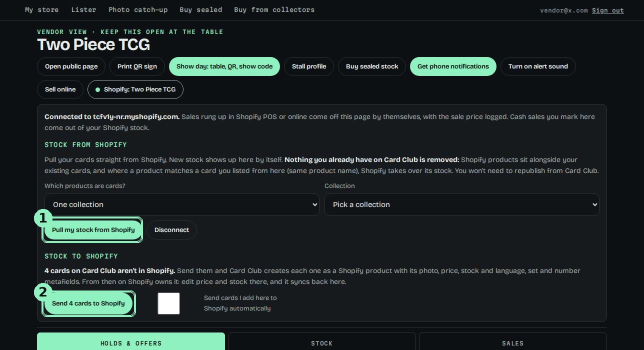Open Buy from collectors nav item
The image size is (644, 350).
click(x=274, y=9)
